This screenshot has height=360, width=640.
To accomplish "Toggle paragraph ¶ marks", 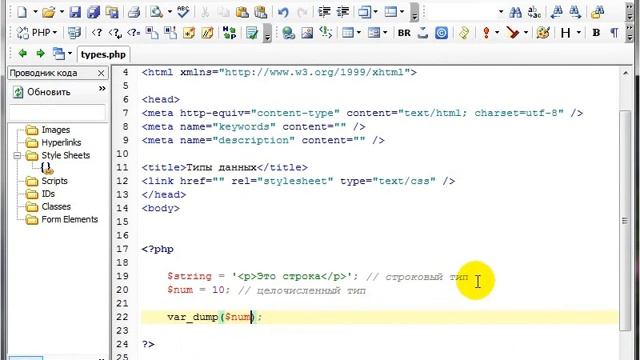I will point(614,33).
